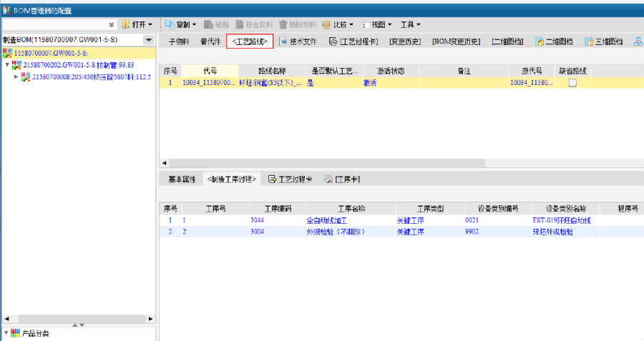The image size is (644, 341).
Task: Select route code 10034_11580700... cell
Action: tap(209, 83)
